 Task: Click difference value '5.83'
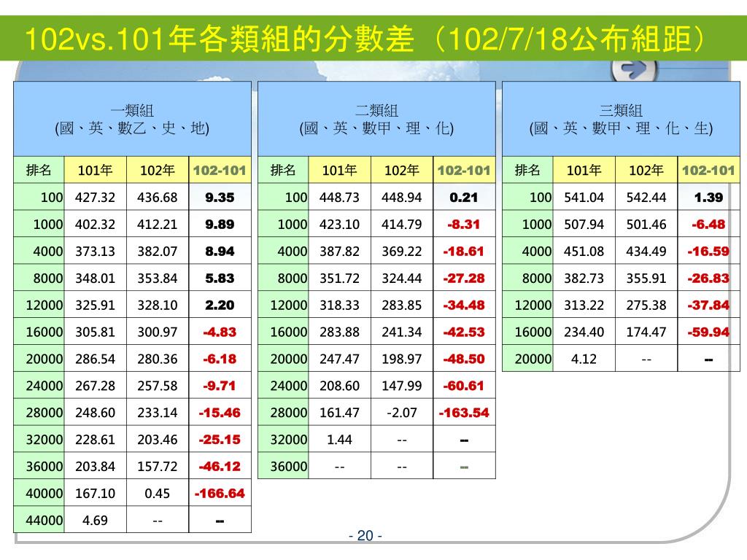pyautogui.click(x=220, y=278)
